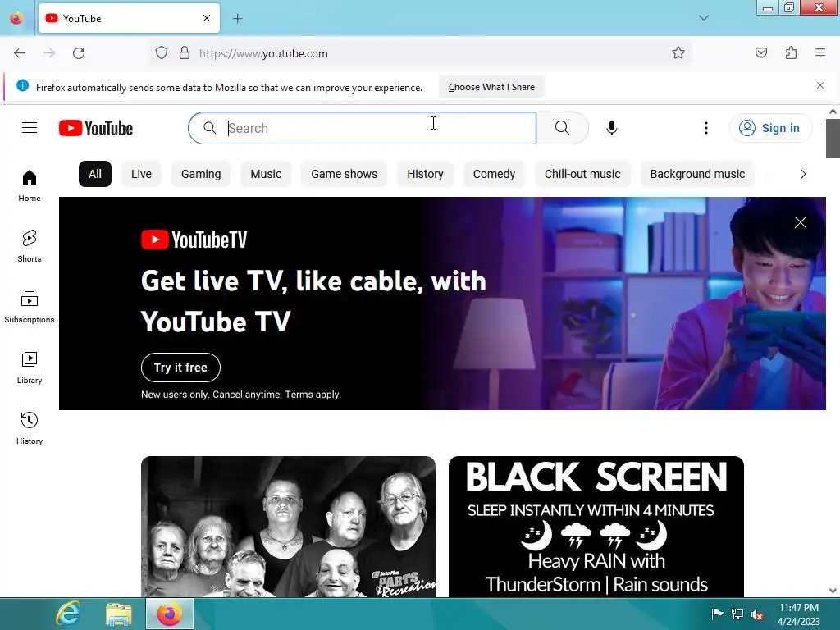Viewport: 840px width, 630px height.
Task: Open the Firefox application menu
Action: tap(820, 53)
